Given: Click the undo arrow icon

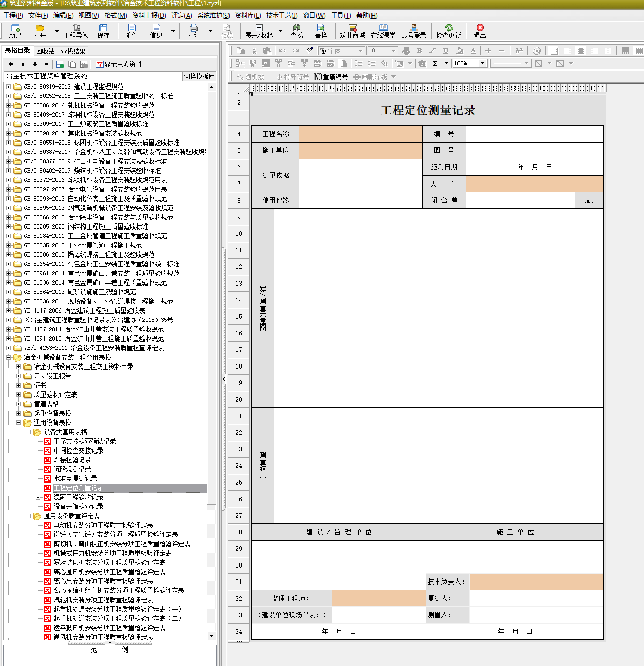Looking at the screenshot, I should coord(282,50).
